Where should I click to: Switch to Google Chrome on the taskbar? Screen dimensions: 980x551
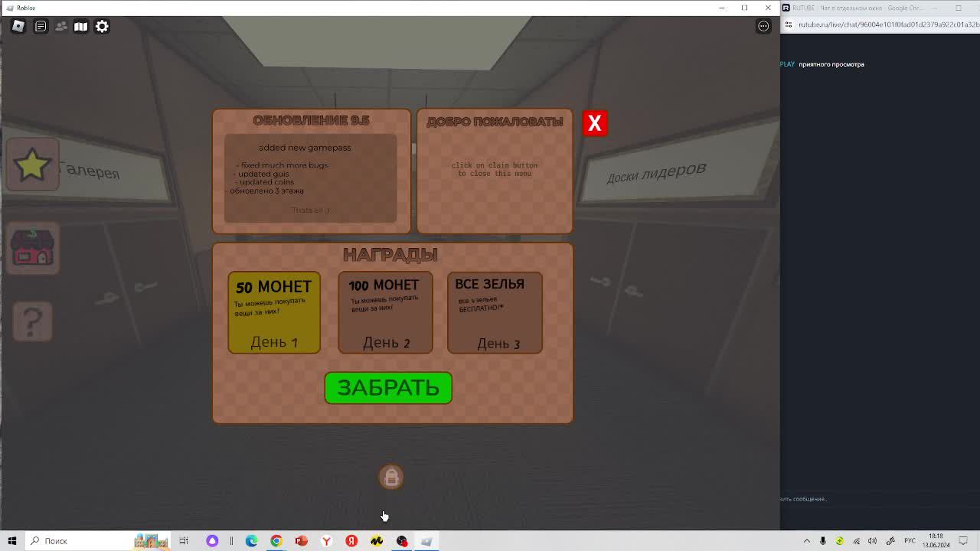point(276,541)
